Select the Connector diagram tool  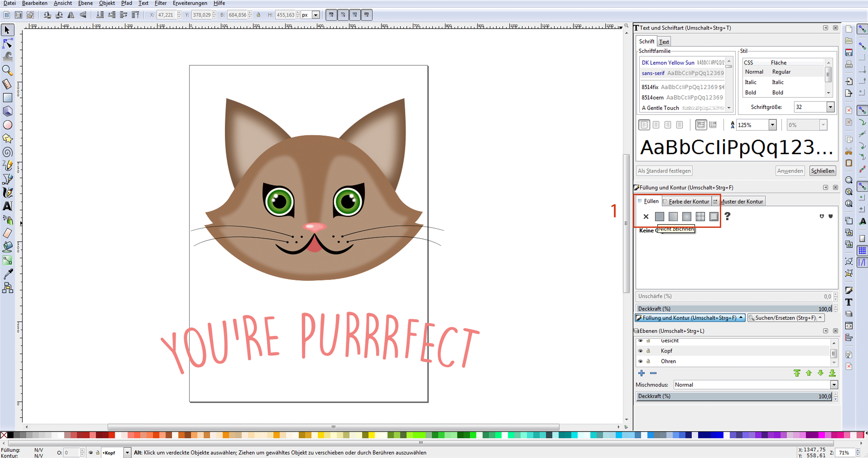pos(7,288)
